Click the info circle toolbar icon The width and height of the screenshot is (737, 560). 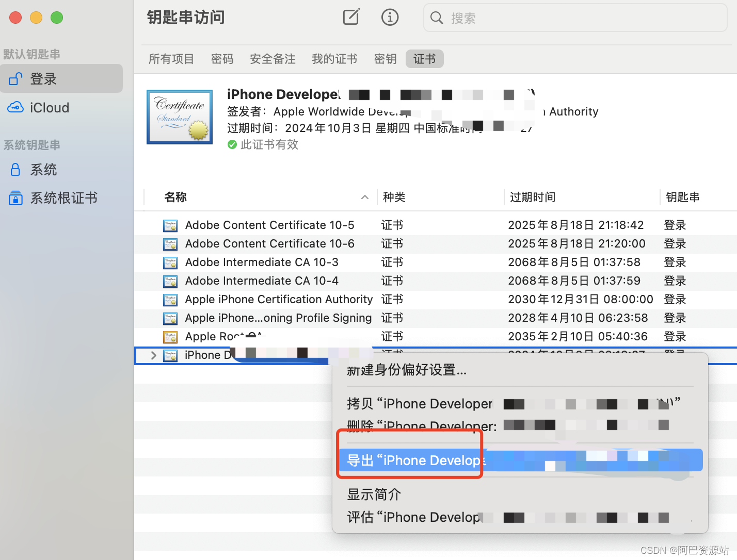click(x=390, y=18)
